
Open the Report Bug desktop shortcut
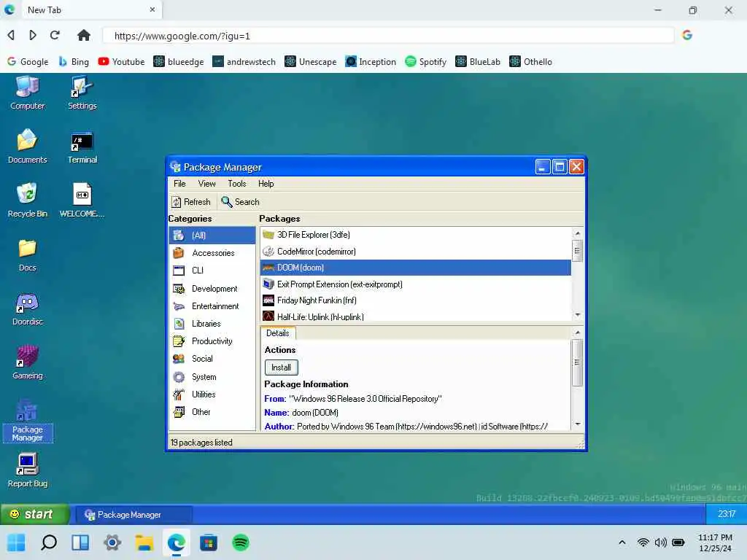tap(27, 470)
